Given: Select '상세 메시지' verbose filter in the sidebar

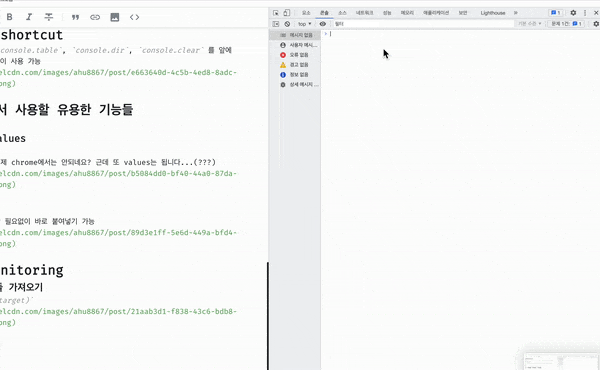Looking at the screenshot, I should coord(295,85).
